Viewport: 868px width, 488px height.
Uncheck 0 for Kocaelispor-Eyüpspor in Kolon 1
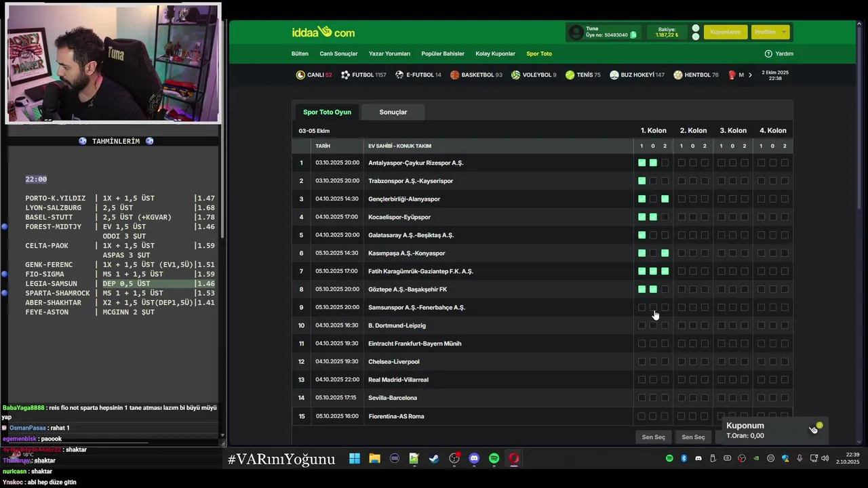(x=653, y=217)
